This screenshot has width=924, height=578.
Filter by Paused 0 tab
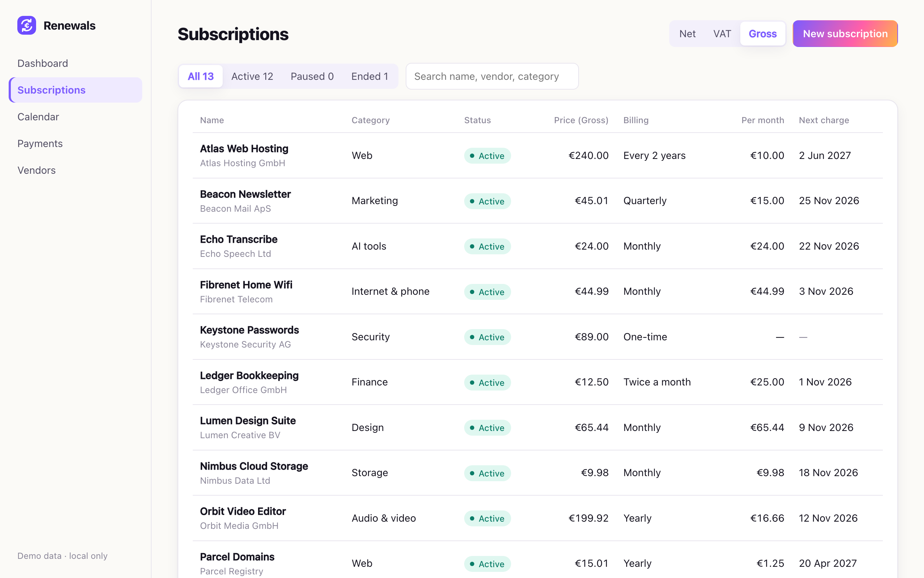click(x=312, y=76)
